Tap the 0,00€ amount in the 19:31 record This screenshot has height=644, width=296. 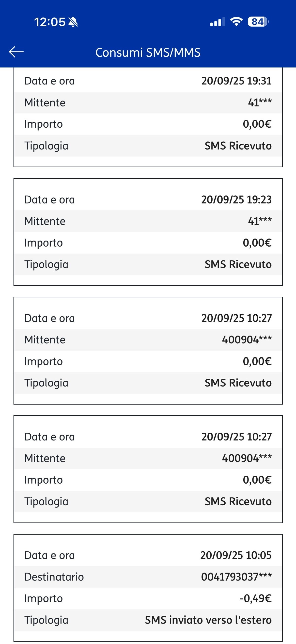(257, 124)
